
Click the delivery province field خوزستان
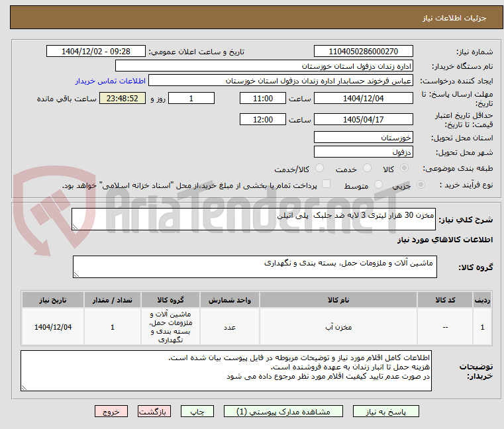[x=363, y=137]
